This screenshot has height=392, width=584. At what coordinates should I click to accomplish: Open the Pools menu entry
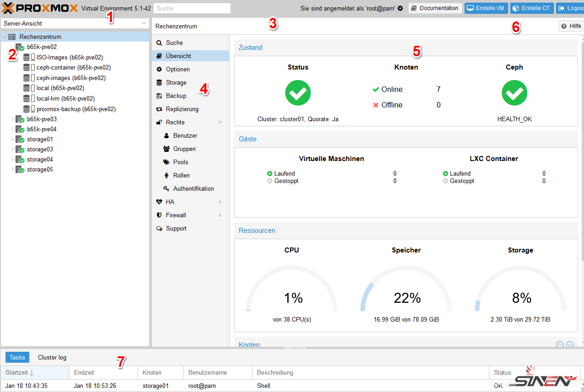tap(190, 162)
